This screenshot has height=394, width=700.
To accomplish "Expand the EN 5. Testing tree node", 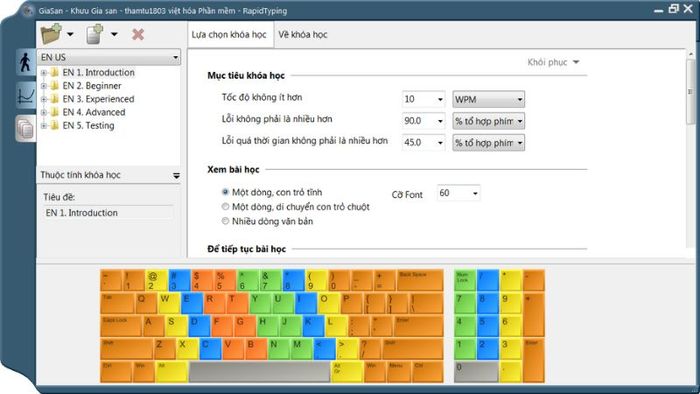I will [44, 126].
